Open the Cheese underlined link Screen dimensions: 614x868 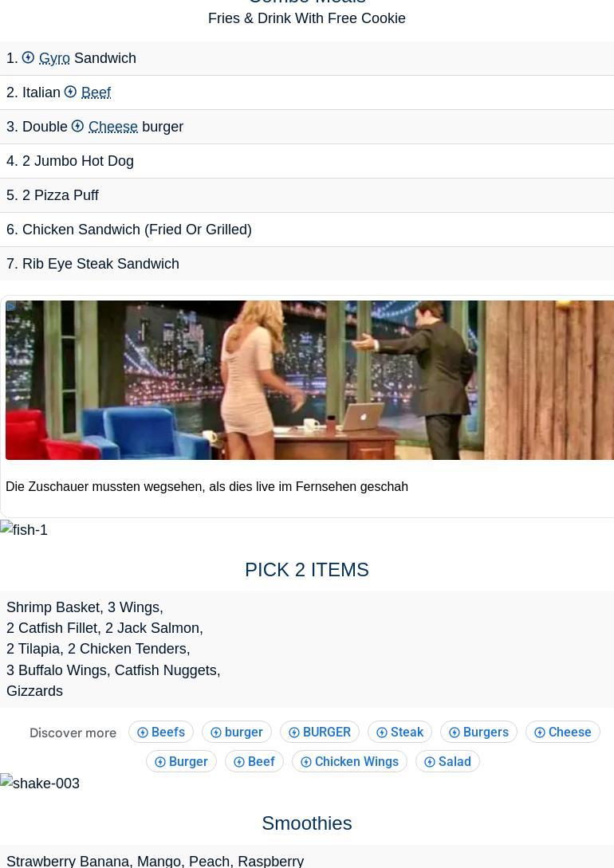pos(113,127)
